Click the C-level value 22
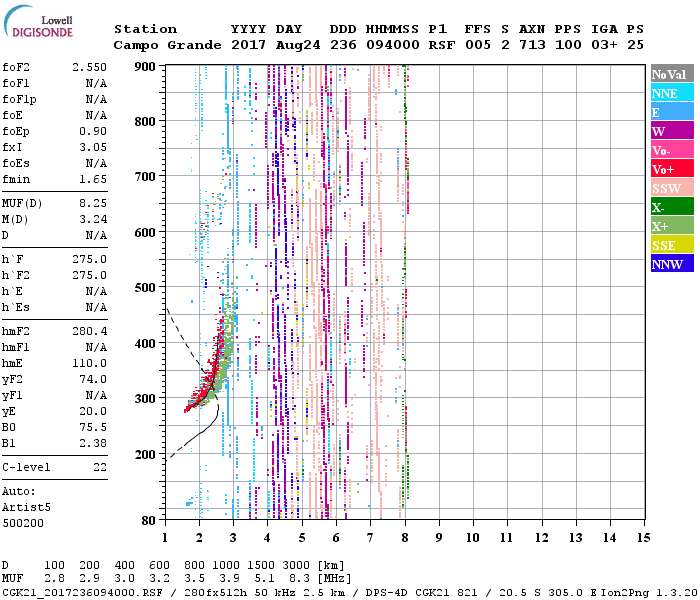 click(100, 467)
